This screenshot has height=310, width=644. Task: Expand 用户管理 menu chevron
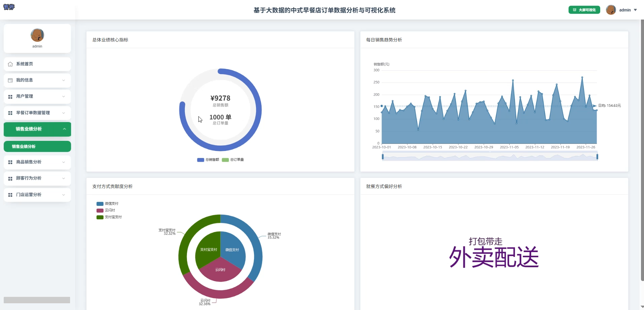tap(64, 96)
